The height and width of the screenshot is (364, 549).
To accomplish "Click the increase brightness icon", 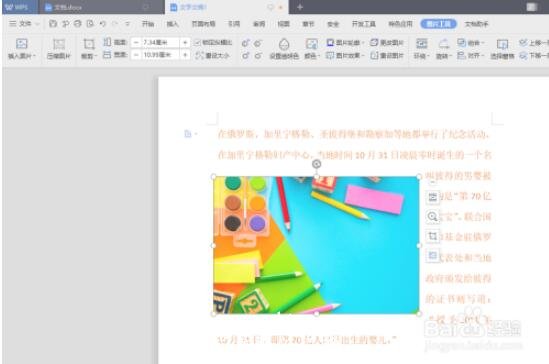I will (245, 55).
